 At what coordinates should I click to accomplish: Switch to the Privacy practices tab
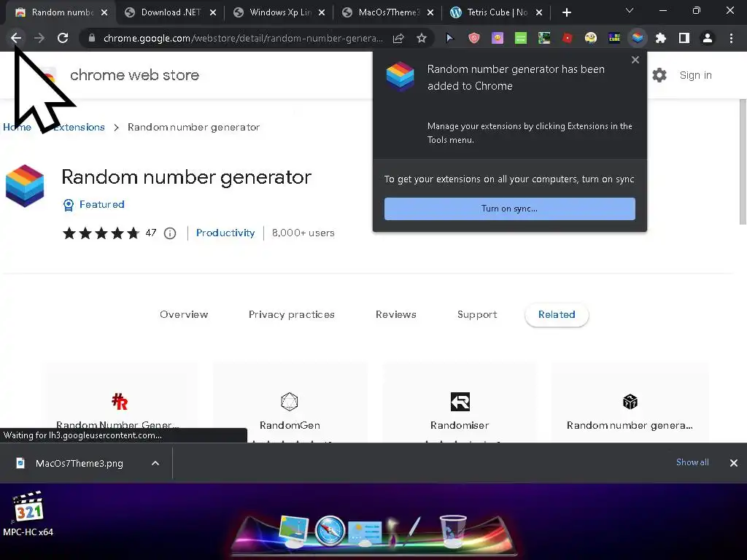[x=292, y=314]
